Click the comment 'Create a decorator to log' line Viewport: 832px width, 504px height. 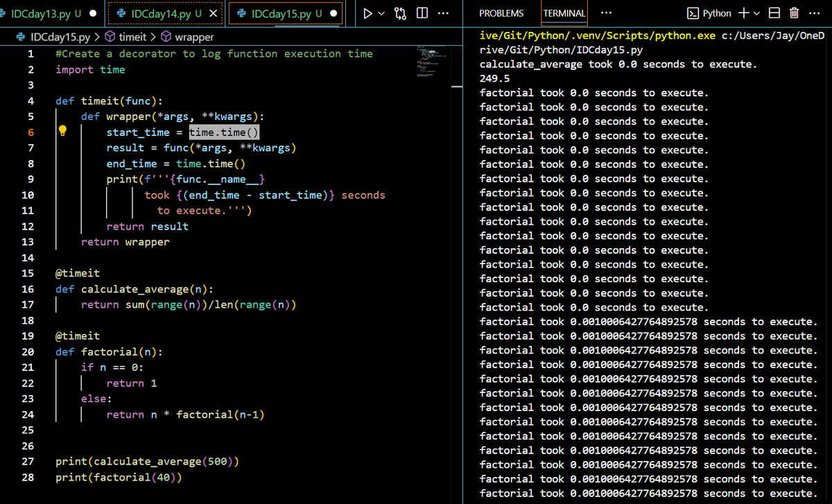click(x=214, y=53)
